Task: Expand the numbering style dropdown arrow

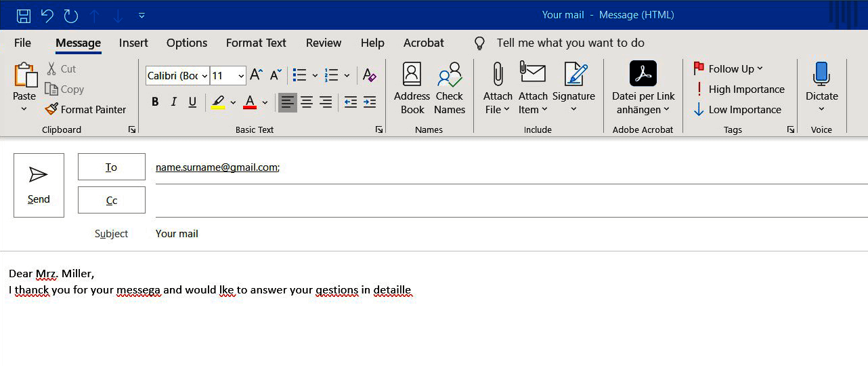Action: pyautogui.click(x=347, y=75)
